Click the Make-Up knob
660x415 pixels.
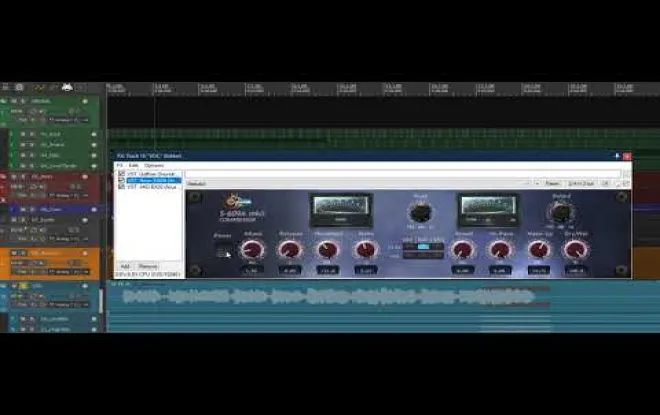[x=538, y=250]
